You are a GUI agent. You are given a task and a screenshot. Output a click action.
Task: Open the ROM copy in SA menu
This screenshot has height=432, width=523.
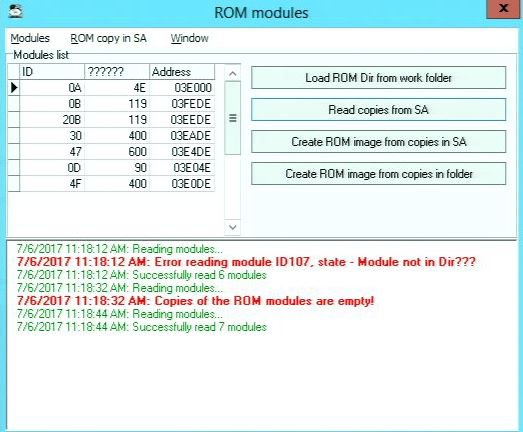click(108, 38)
